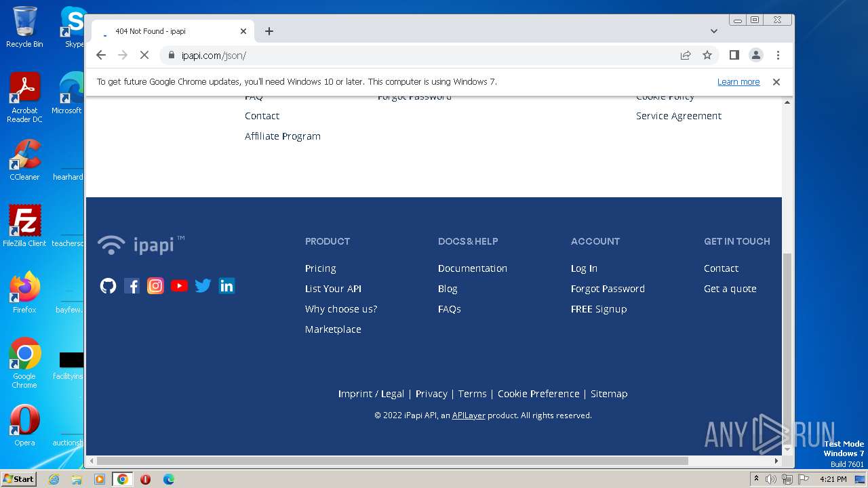Click the horizontal scrollbar thumb
This screenshot has width=868, height=488.
[x=393, y=461]
